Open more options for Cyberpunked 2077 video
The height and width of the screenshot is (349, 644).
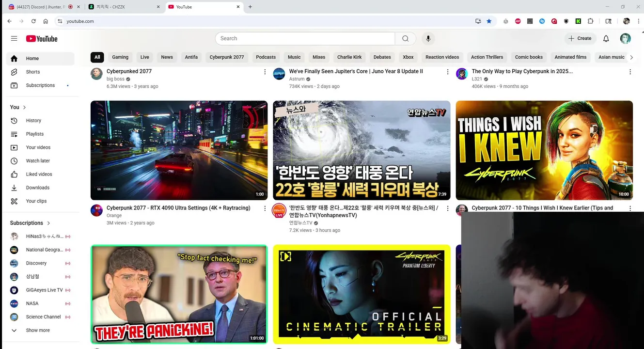click(265, 72)
